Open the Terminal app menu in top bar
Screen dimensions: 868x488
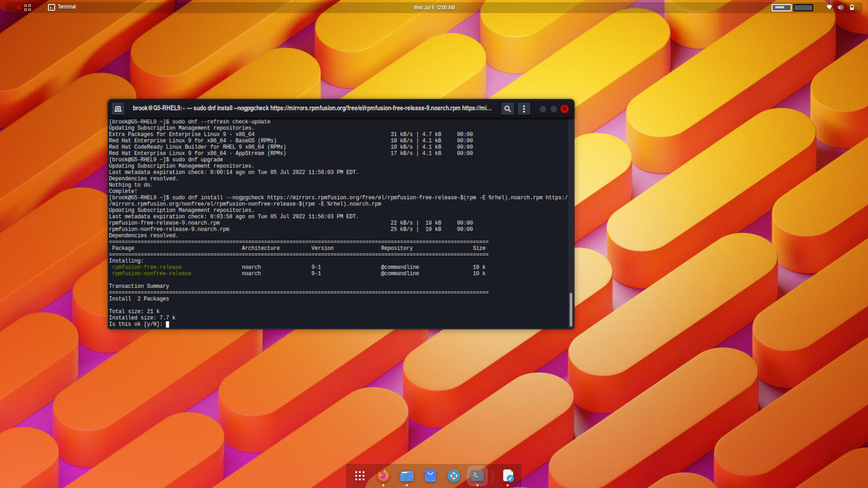coord(62,7)
